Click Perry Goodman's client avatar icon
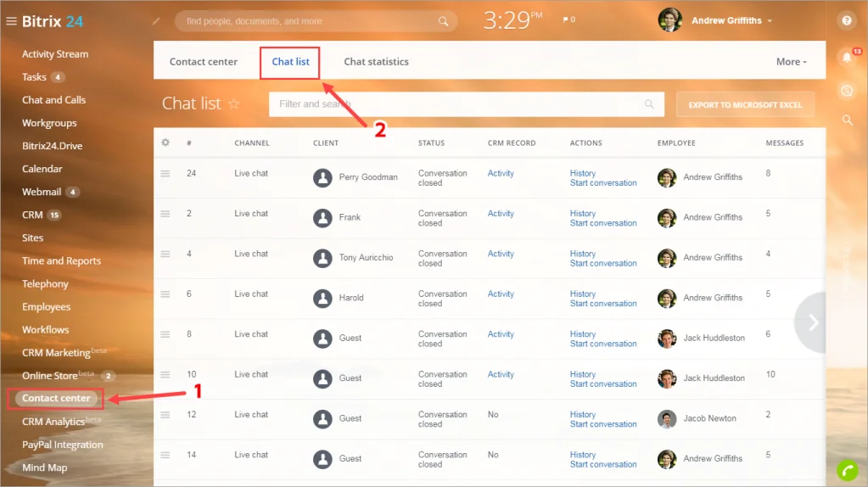This screenshot has width=868, height=487. pyautogui.click(x=322, y=177)
